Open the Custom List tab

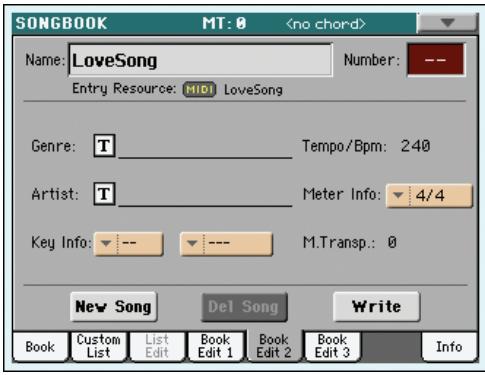pos(99,347)
